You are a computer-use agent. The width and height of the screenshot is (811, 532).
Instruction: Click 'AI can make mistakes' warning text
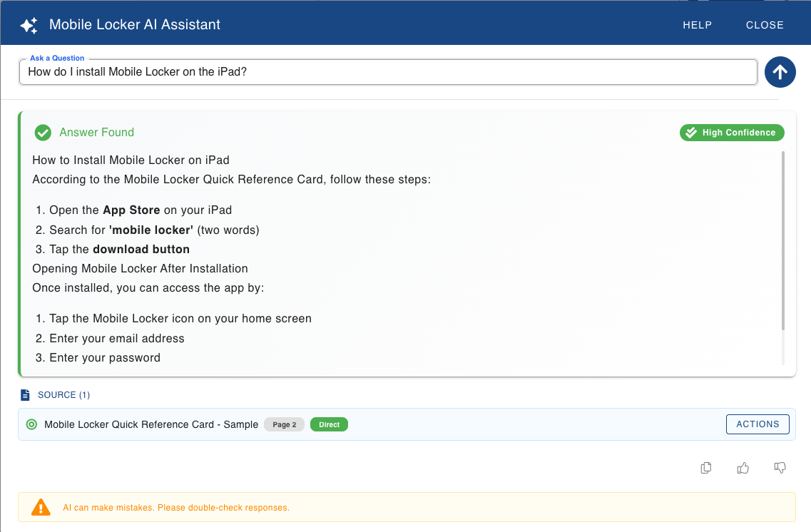[176, 508]
